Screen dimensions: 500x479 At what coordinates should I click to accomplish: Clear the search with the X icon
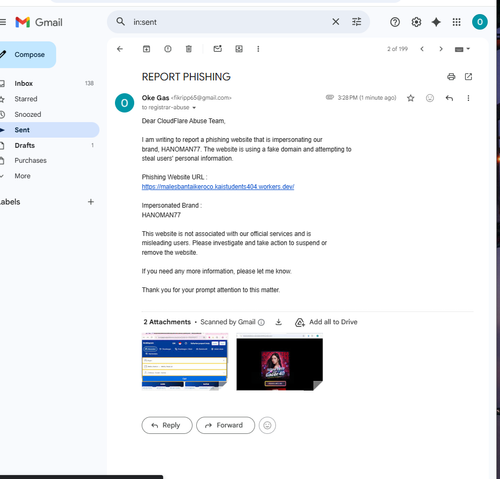336,22
